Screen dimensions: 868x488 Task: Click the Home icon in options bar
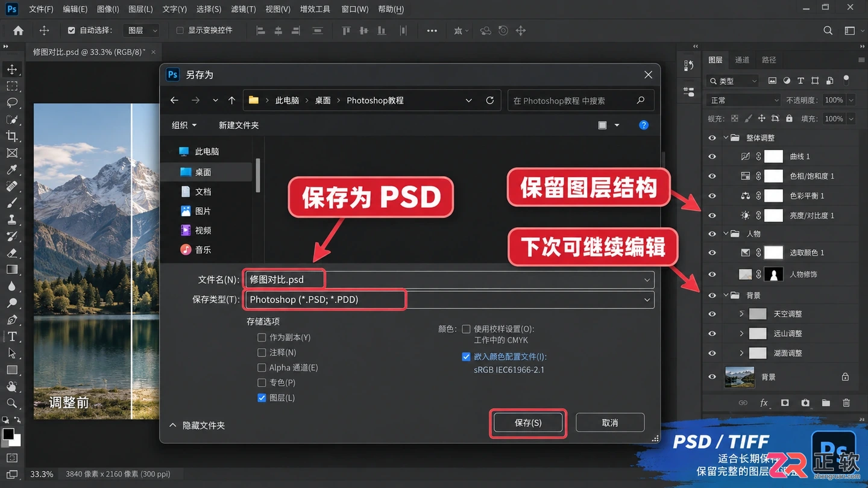(x=18, y=30)
